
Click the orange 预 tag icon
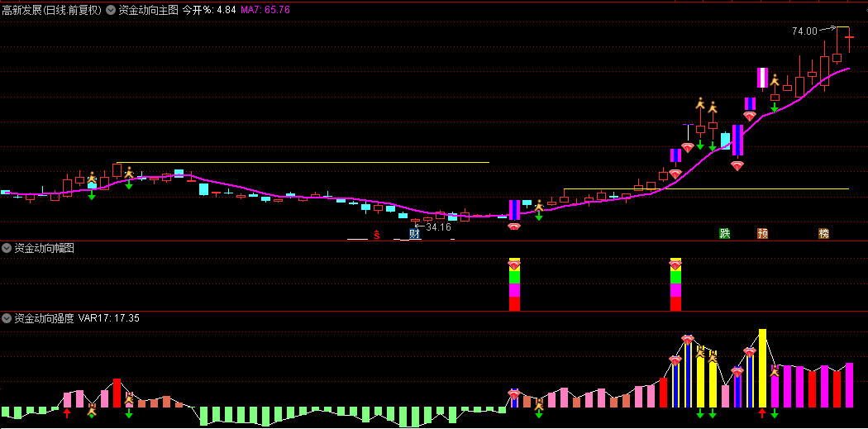tap(762, 234)
